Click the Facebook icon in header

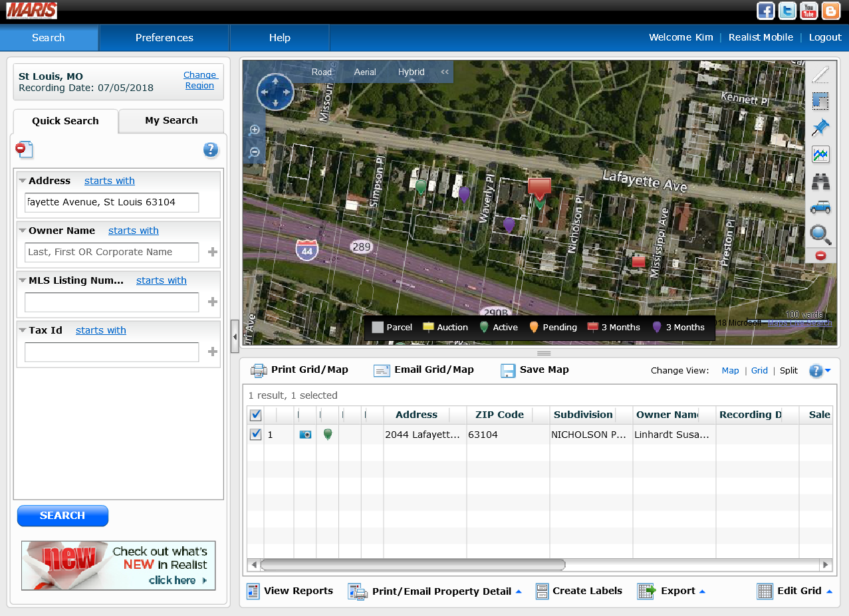(x=766, y=11)
